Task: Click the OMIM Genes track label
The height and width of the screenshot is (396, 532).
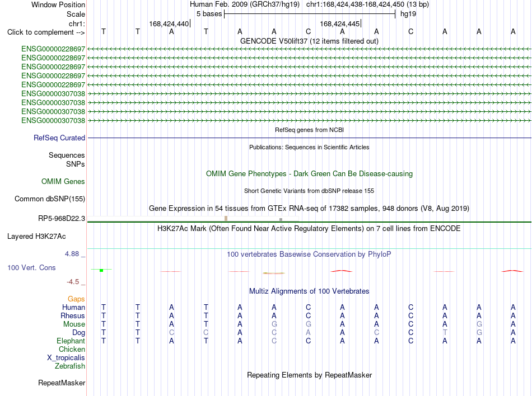Action: (63, 182)
